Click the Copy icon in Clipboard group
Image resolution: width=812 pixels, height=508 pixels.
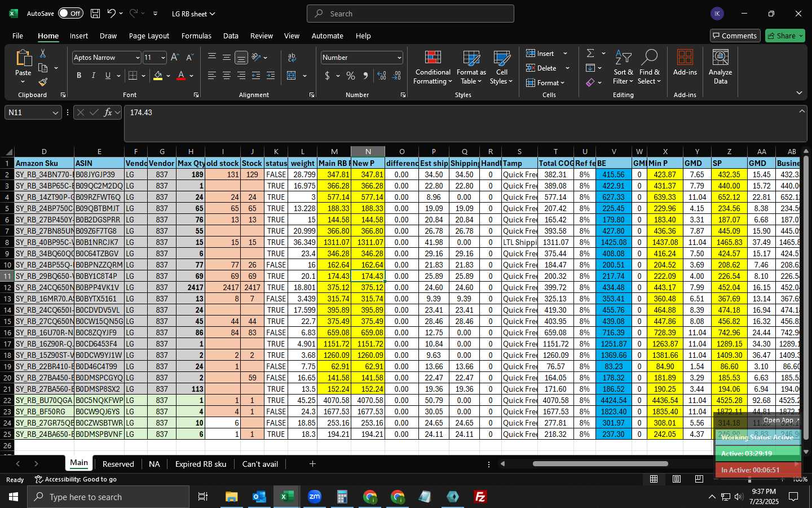[x=43, y=68]
